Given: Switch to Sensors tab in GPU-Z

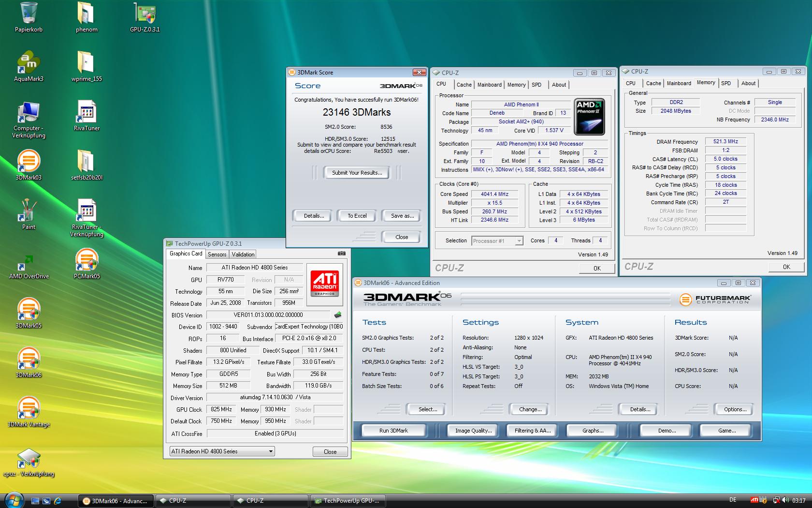Looking at the screenshot, I should (217, 254).
